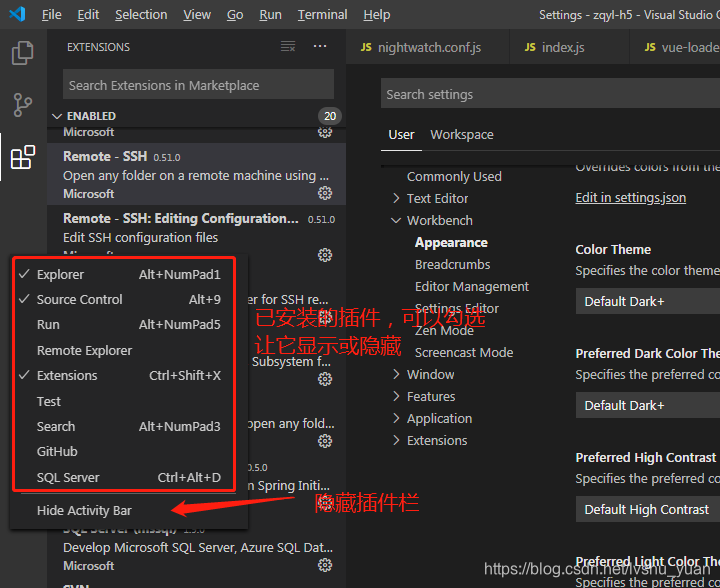Open Color Theme dropdown
This screenshot has width=720, height=588.
647,301
